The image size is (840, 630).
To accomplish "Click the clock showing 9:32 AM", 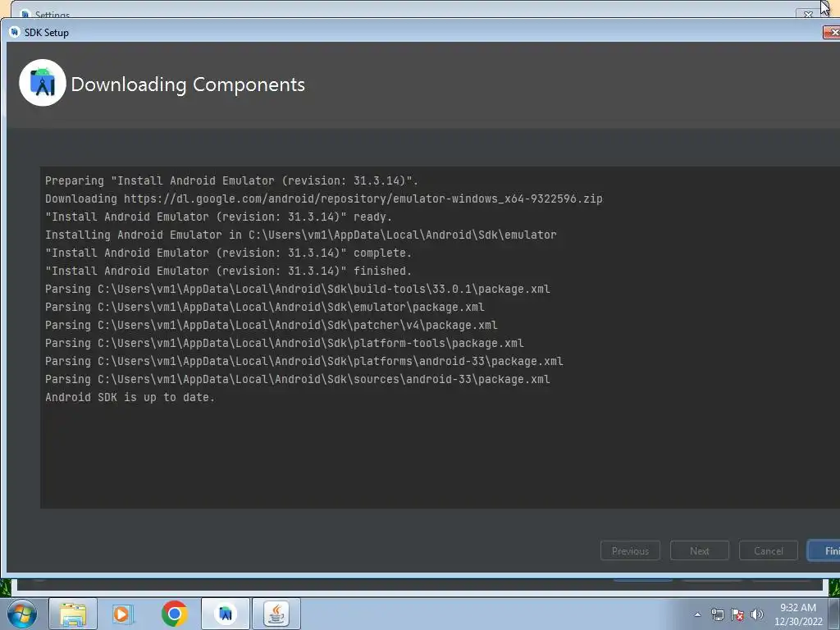I will point(798,608).
